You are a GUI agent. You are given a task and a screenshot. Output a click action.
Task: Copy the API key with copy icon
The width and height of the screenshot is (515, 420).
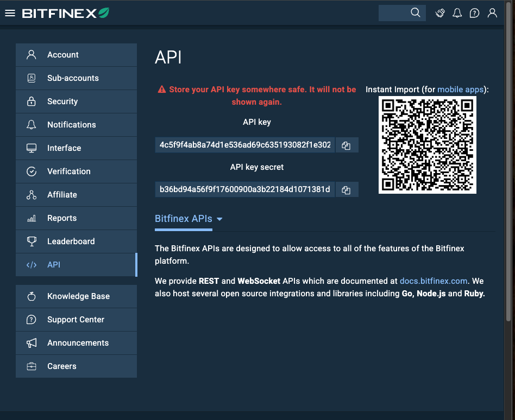click(x=346, y=145)
